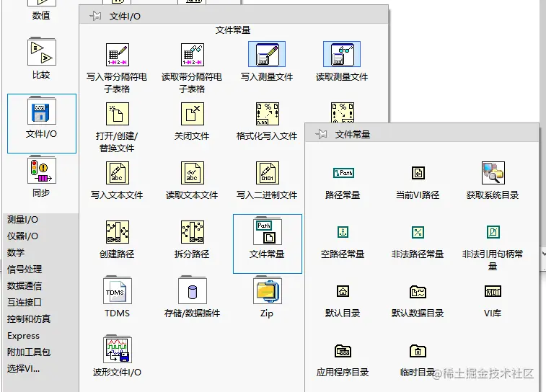Screen dimensions: 546x392
Task: Select 打开/创建/替换文件 function
Action: (118, 114)
